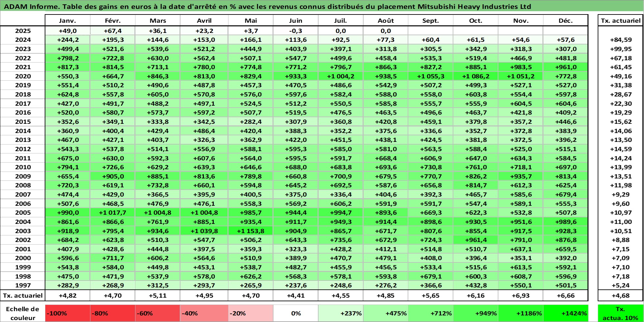Viewport: 644px width, 322px height.
Task: Click the +1186% color scale swatch
Action: point(521,313)
